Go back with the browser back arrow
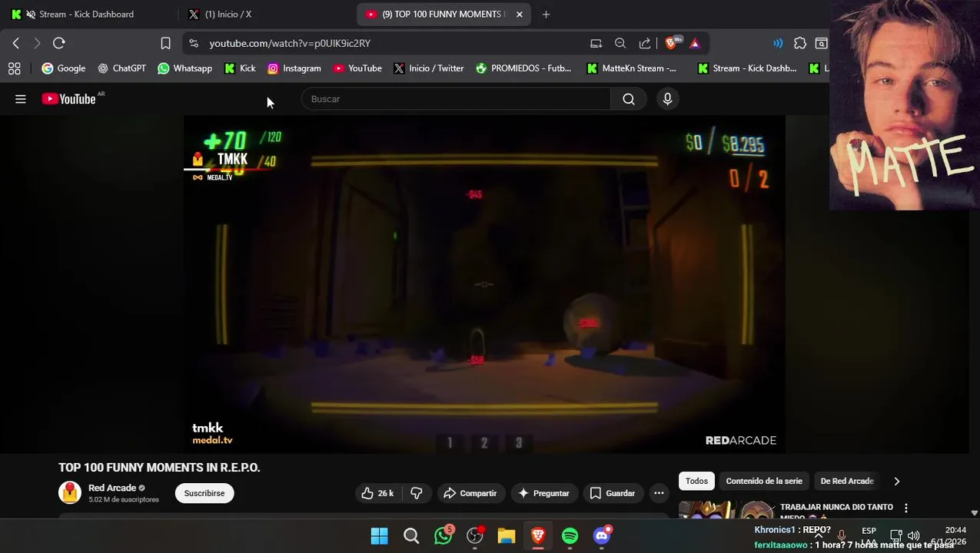 [x=16, y=43]
